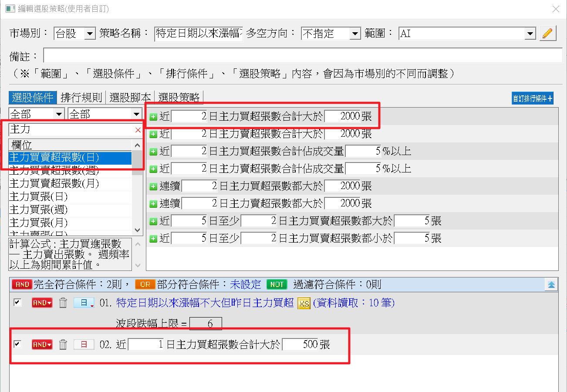Open the 市場別 台股 dropdown
This screenshot has width=567, height=392.
(x=89, y=34)
